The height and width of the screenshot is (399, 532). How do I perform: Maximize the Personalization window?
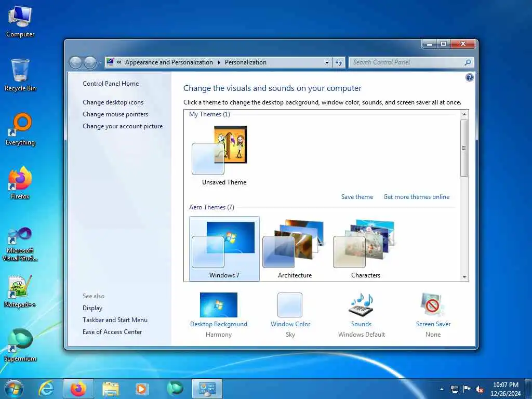click(444, 44)
